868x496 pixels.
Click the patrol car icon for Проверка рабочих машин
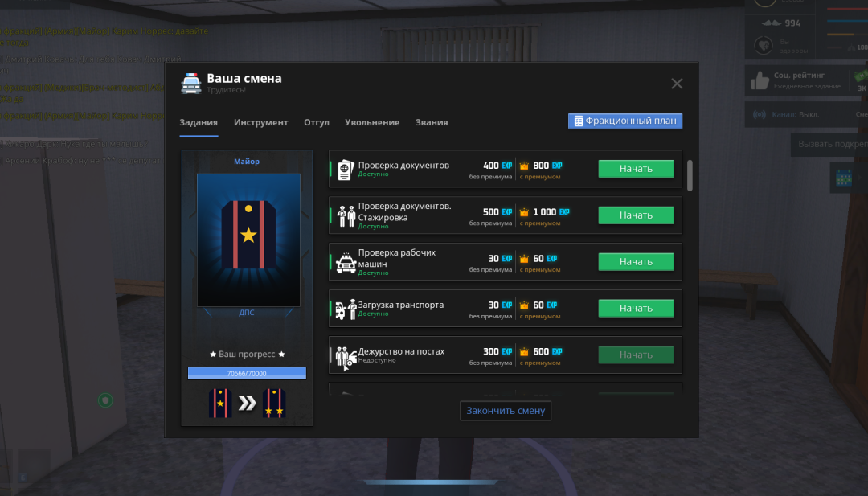point(346,262)
